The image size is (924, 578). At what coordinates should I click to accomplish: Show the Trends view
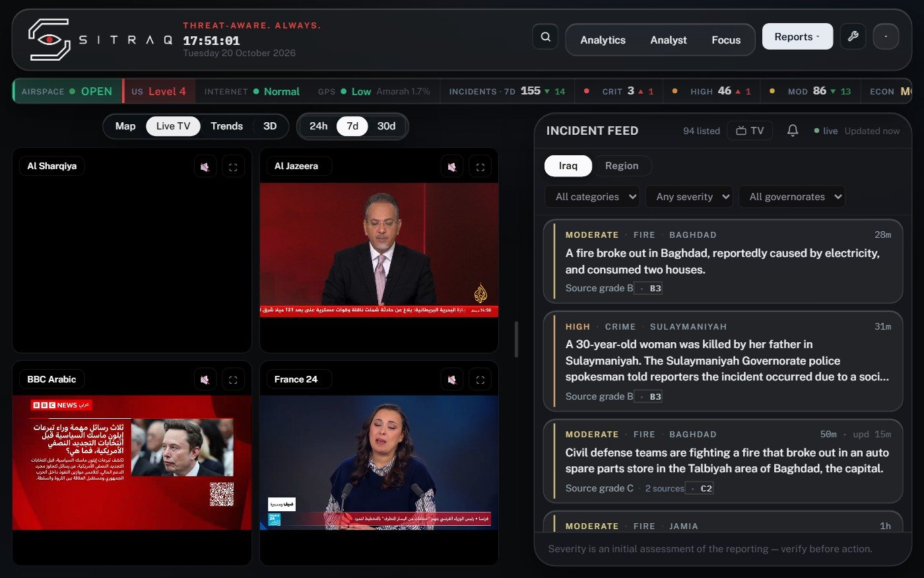(226, 126)
